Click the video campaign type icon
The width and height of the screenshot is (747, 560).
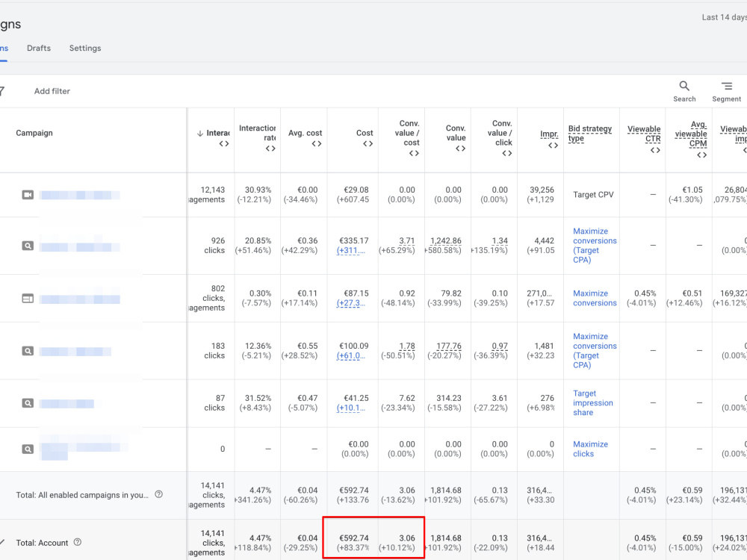28,195
